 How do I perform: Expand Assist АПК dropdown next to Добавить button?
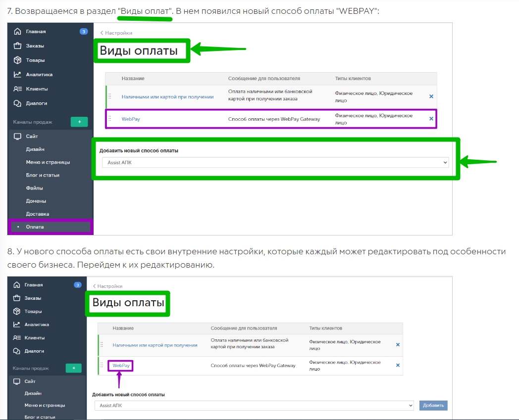point(254,406)
